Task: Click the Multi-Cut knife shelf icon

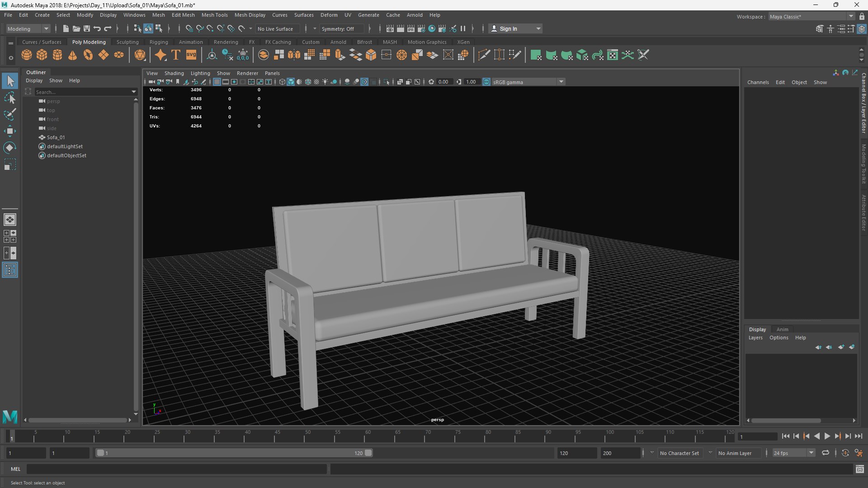Action: (484, 55)
